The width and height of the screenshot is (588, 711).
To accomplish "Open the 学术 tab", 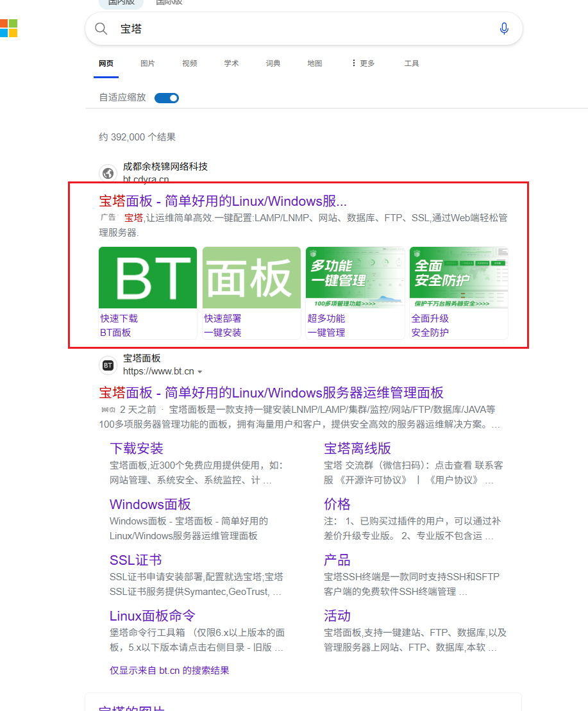I will (231, 63).
